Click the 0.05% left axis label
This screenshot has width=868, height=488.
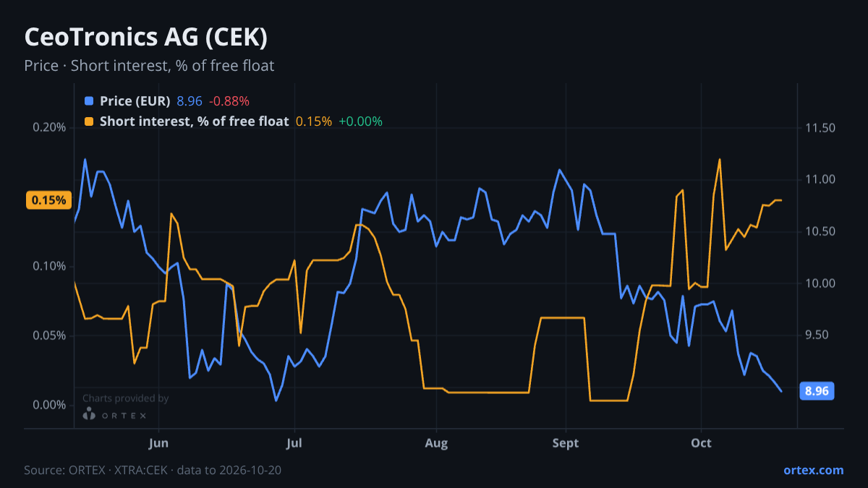[49, 336]
